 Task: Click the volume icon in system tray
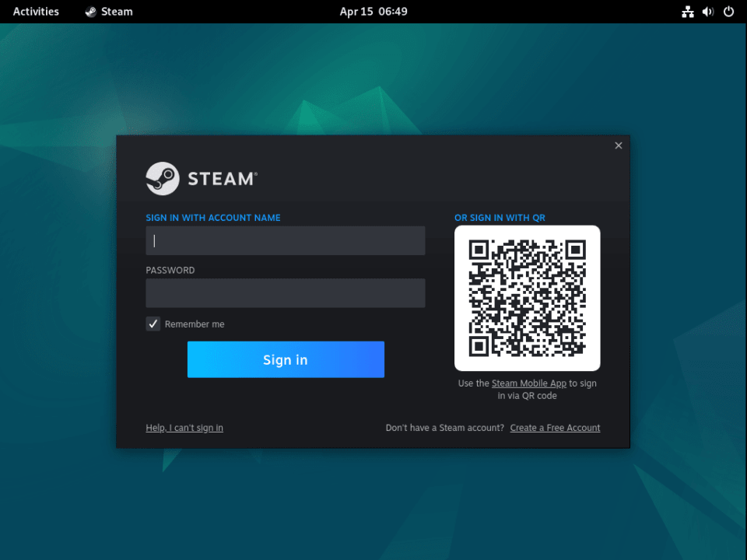707,12
